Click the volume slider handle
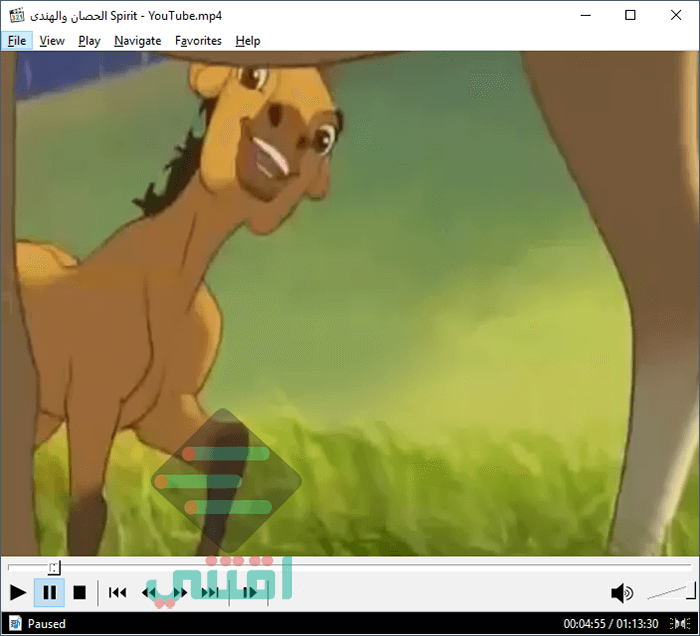 pos(691,590)
